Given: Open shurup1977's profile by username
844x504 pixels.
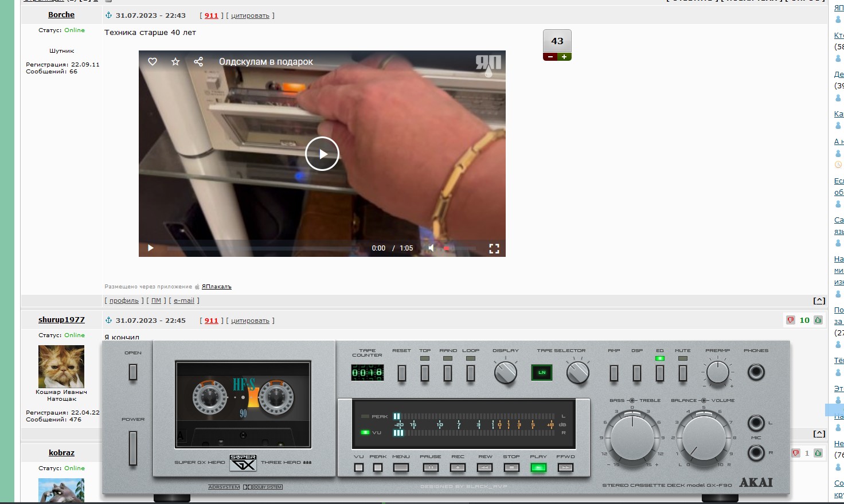Looking at the screenshot, I should coord(61,319).
